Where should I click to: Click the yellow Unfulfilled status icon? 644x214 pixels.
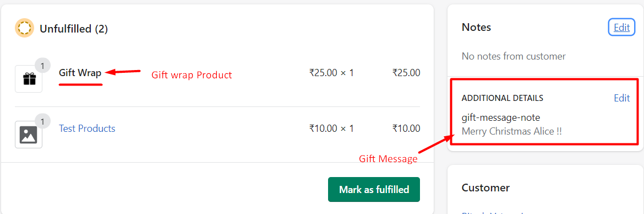tap(25, 28)
